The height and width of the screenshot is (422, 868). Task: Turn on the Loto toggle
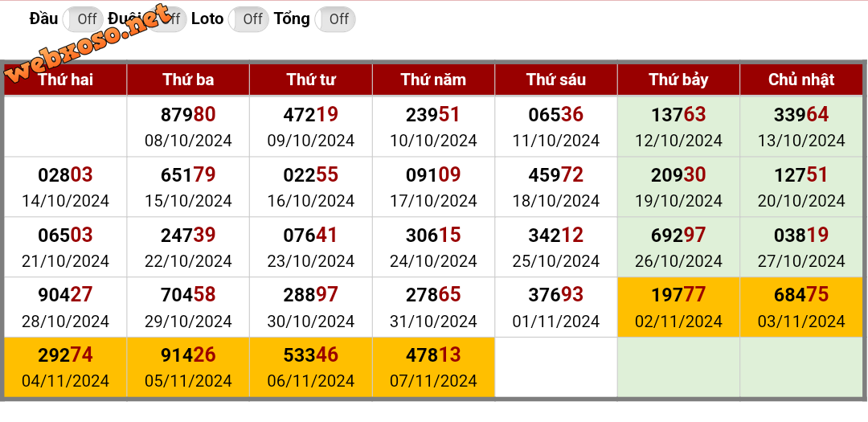248,19
